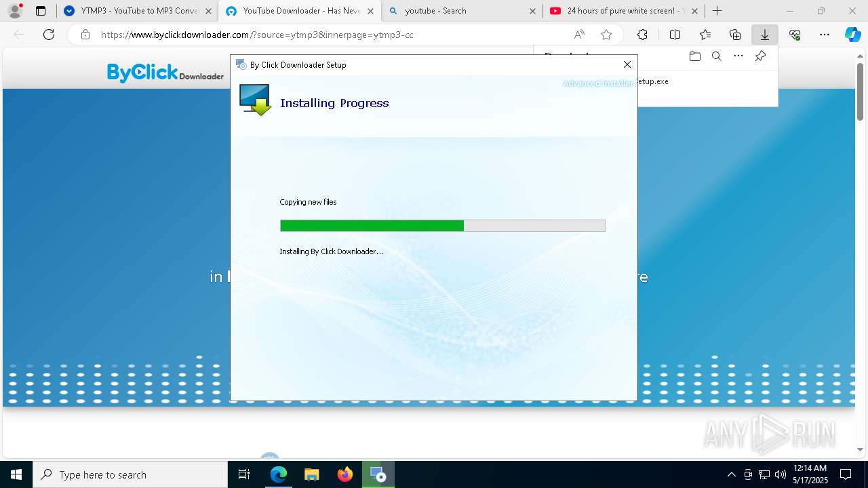The width and height of the screenshot is (868, 488).
Task: Open the Favorites list
Action: point(705,35)
